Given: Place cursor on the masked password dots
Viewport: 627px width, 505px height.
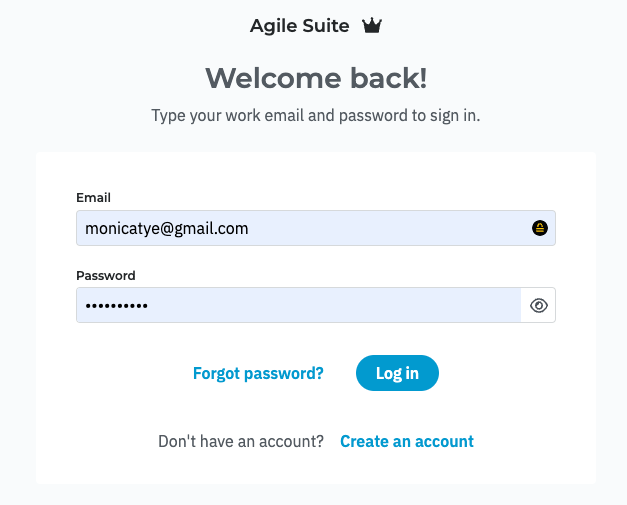Looking at the screenshot, I should pyautogui.click(x=116, y=306).
